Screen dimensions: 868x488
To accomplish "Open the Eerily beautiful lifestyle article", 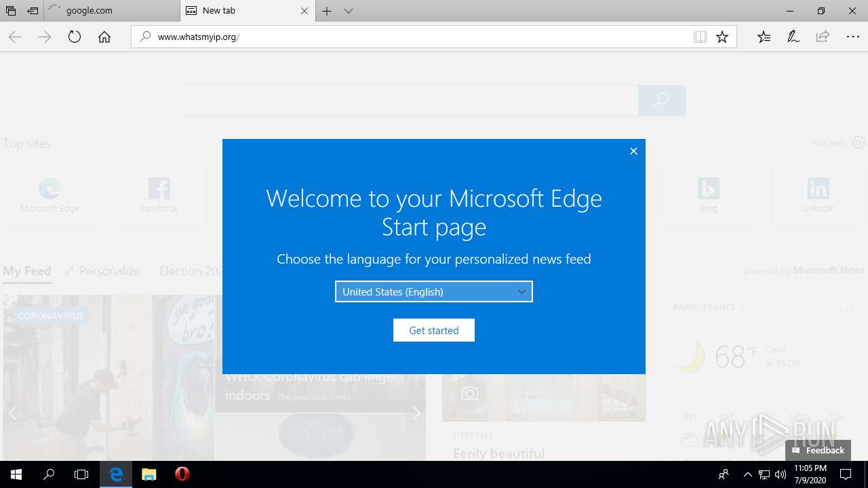I will tap(499, 453).
